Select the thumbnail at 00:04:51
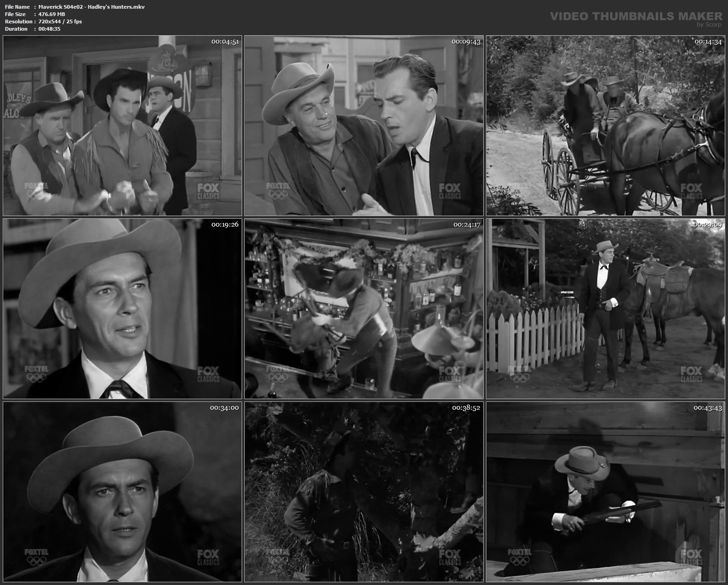728x585 pixels. (122, 126)
